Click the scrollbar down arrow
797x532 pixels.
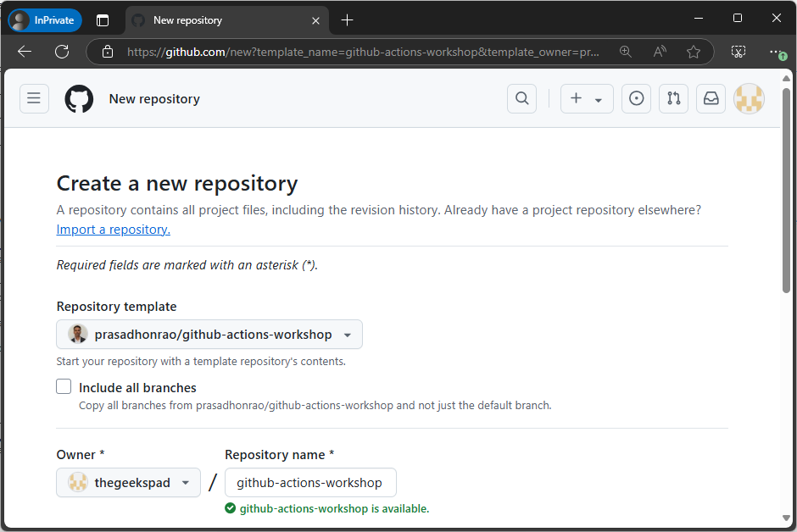(786, 518)
